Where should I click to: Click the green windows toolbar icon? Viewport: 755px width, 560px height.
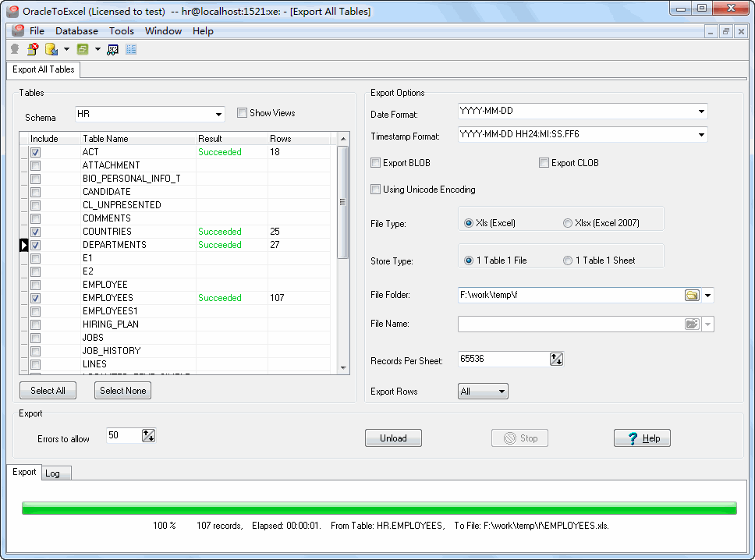click(83, 49)
